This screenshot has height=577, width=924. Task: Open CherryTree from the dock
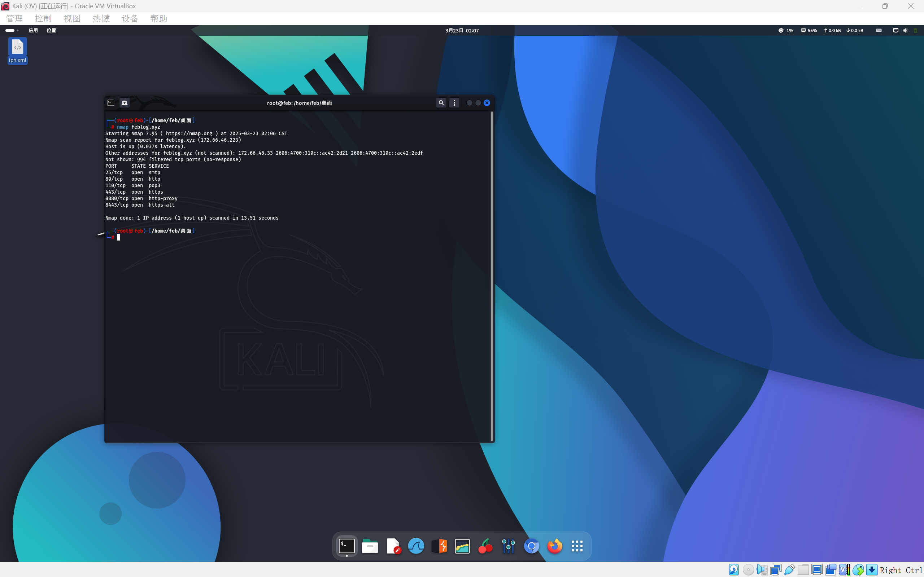[x=485, y=546]
